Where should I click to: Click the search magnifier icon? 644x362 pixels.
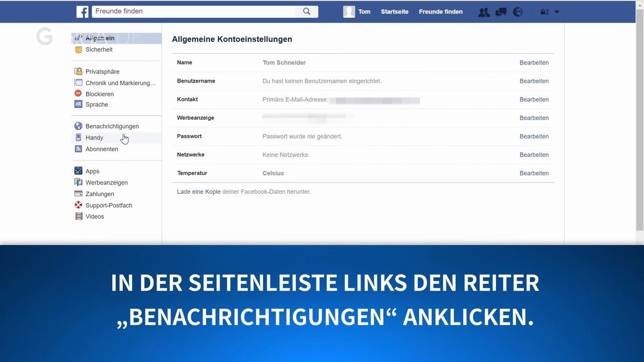click(306, 11)
